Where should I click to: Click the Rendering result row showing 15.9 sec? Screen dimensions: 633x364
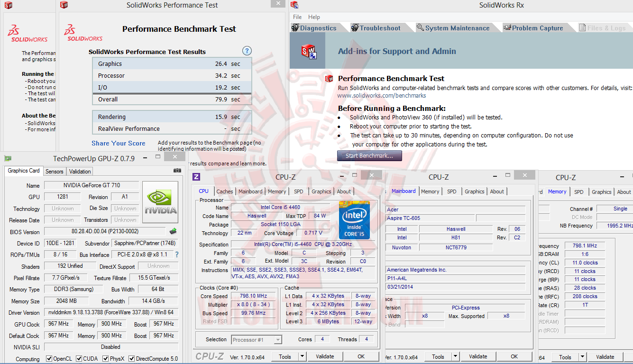click(172, 117)
